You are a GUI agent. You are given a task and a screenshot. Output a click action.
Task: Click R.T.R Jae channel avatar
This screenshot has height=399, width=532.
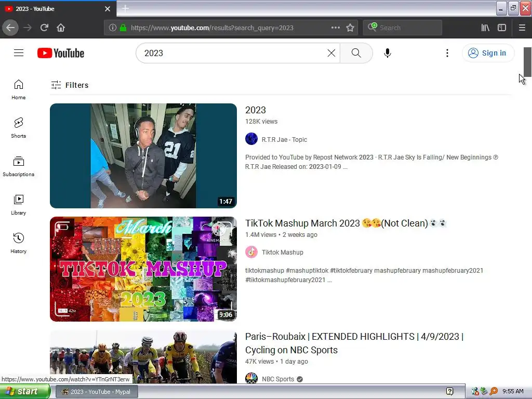(x=251, y=139)
